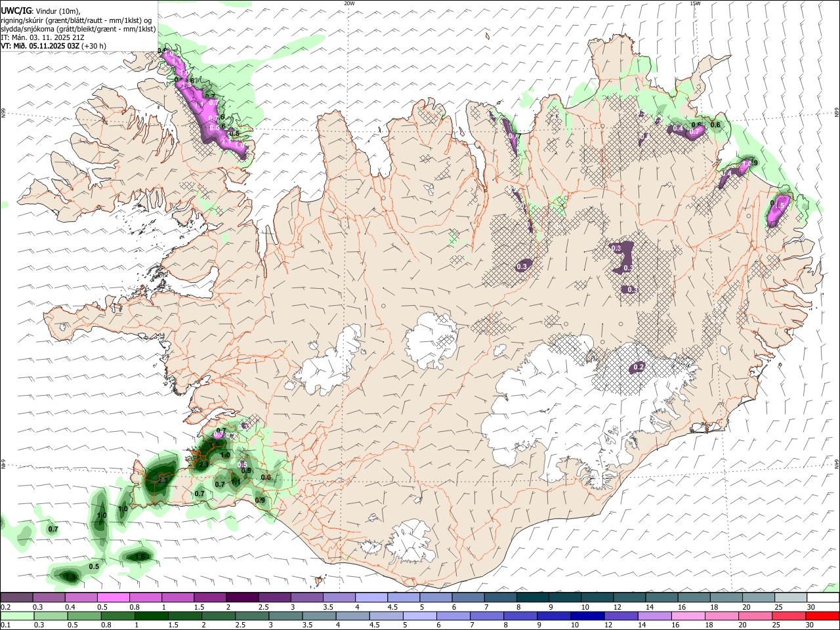Click the 20W longitude label

tap(349, 3)
